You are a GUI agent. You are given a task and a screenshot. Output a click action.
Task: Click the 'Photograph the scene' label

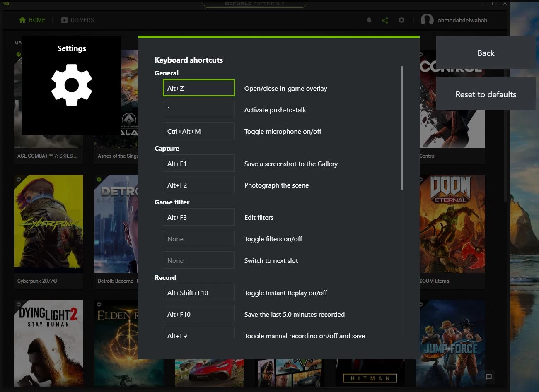point(276,185)
